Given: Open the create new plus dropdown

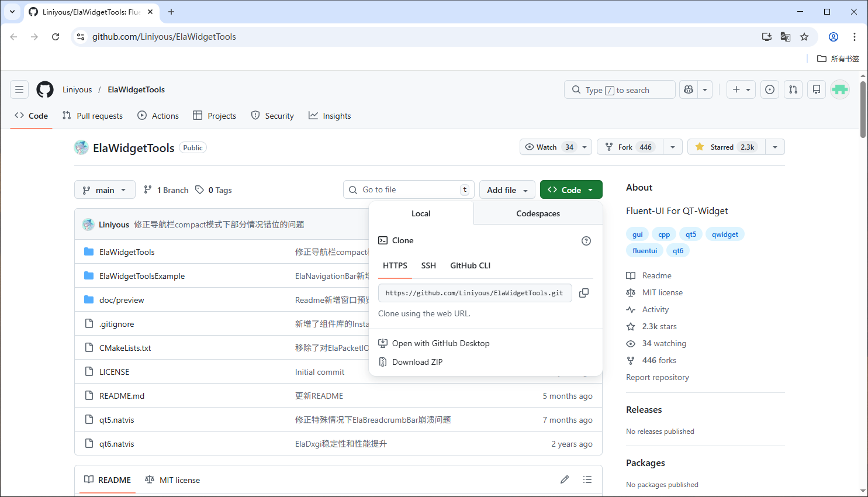Looking at the screenshot, I should (x=741, y=89).
